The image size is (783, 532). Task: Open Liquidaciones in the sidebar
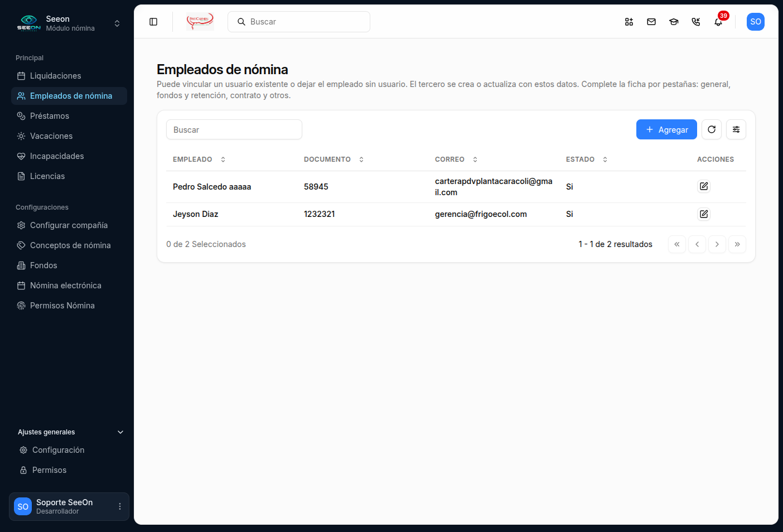(69, 76)
